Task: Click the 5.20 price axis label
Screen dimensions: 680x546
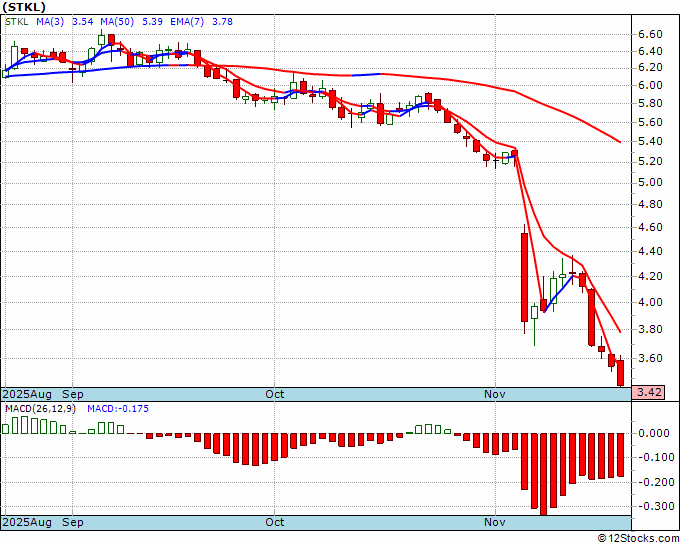Action: [650, 161]
